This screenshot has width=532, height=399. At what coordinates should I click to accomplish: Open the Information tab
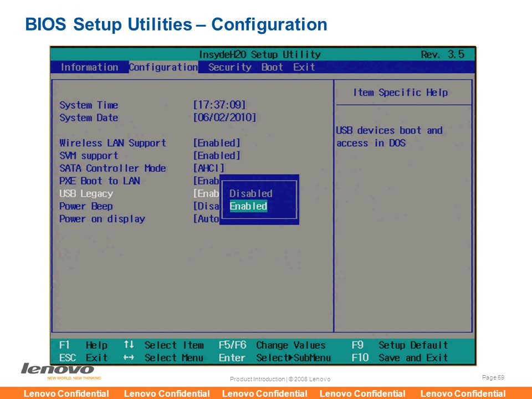pos(90,67)
